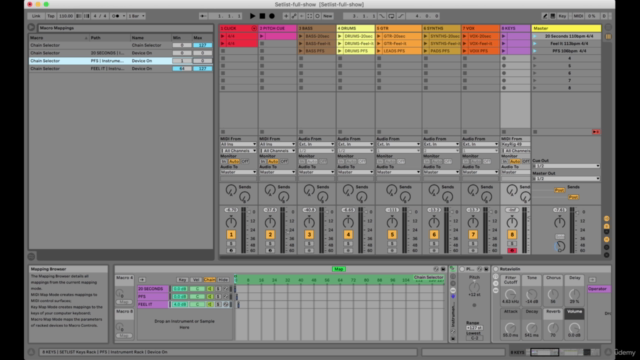This screenshot has height=360, width=640.
Task: Launch the PFS 106bpm 4/4 scene
Action: click(x=534, y=51)
